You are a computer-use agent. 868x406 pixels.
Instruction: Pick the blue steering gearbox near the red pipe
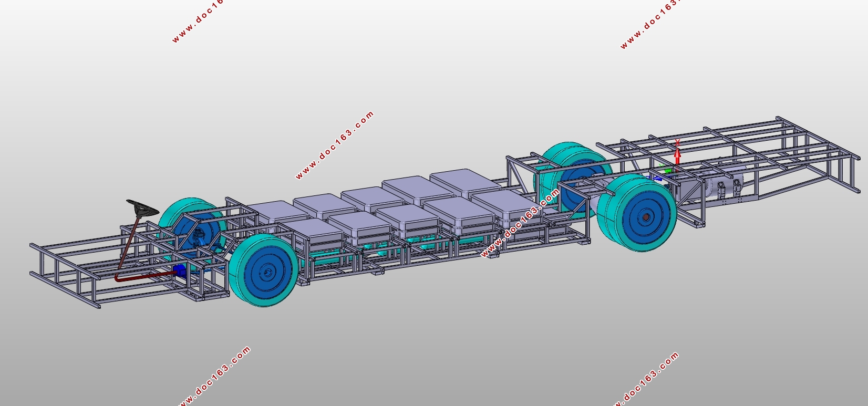point(180,270)
